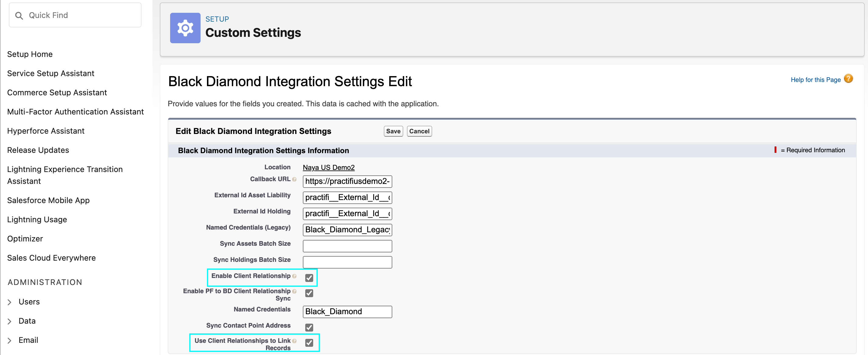868x355 pixels.
Task: Focus the Quick Find search box
Action: [x=75, y=15]
